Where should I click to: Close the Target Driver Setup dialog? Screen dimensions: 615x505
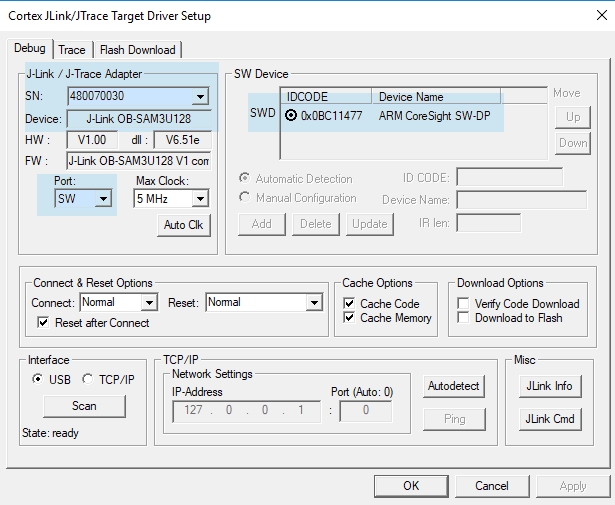click(x=602, y=15)
